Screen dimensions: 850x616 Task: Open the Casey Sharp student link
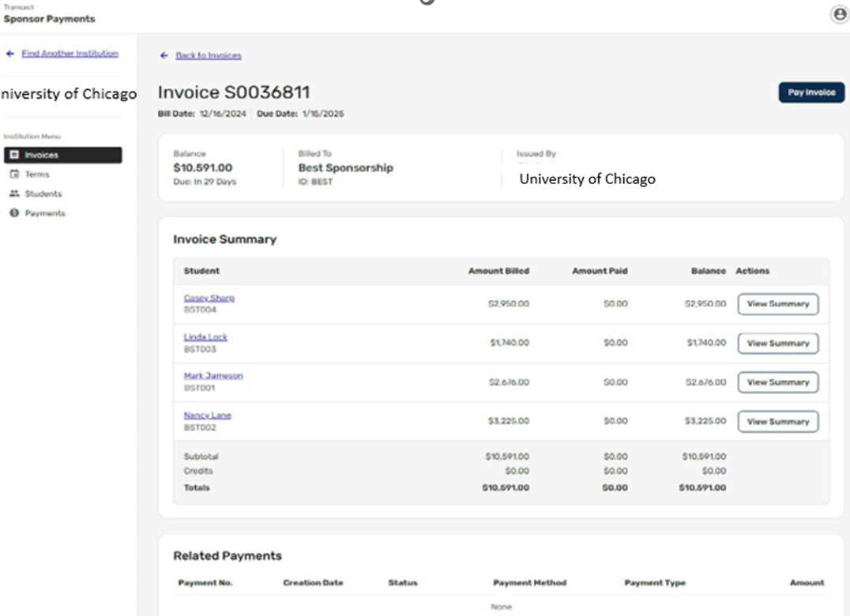tap(209, 299)
